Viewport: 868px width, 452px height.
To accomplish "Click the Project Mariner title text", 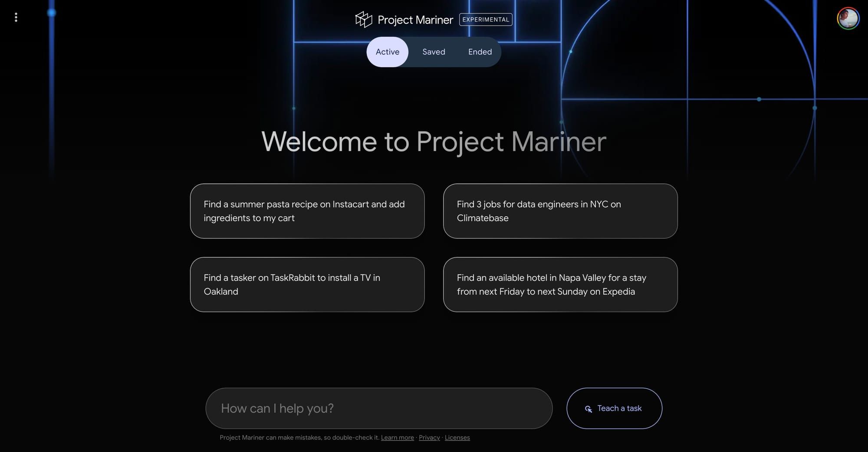I will pos(415,20).
